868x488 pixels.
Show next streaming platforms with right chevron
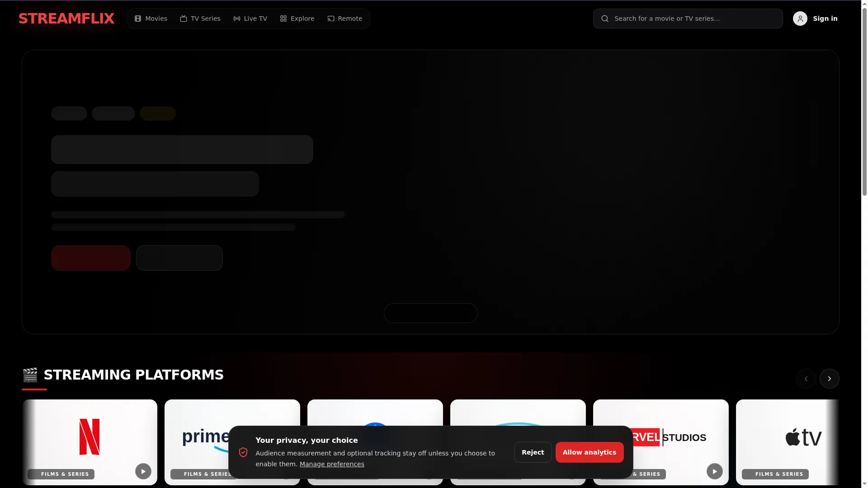[x=829, y=379]
